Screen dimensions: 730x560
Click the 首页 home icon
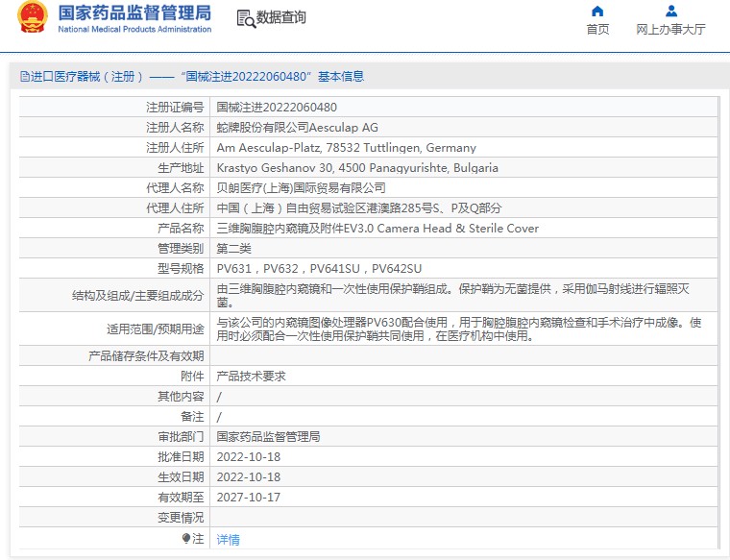[597, 11]
